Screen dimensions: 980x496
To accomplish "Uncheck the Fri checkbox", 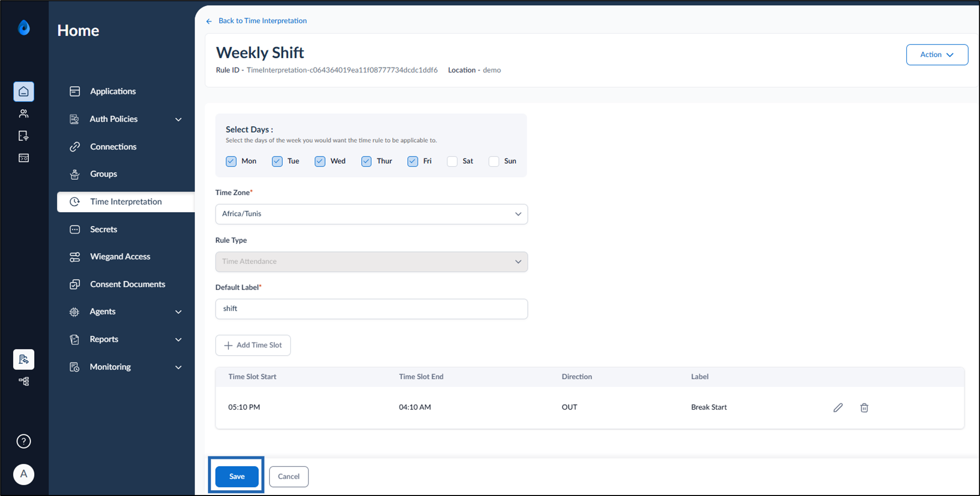I will (413, 161).
